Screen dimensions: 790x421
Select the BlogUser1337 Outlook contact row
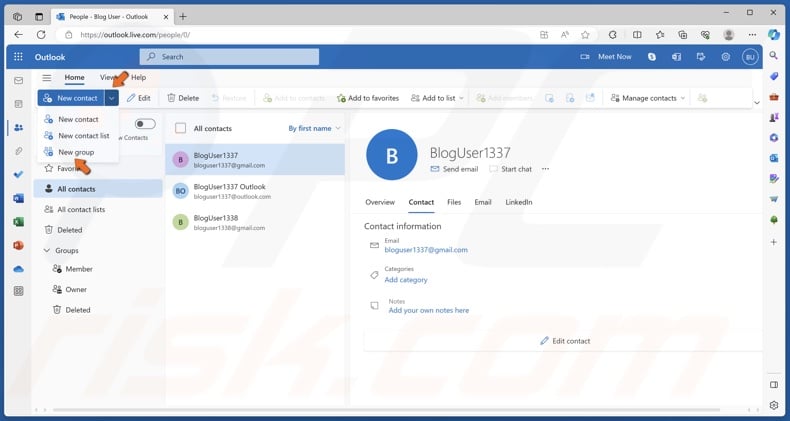tap(255, 191)
